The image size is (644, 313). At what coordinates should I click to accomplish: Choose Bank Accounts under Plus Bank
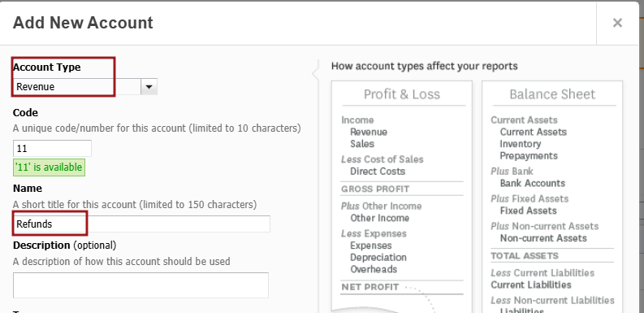coord(532,184)
